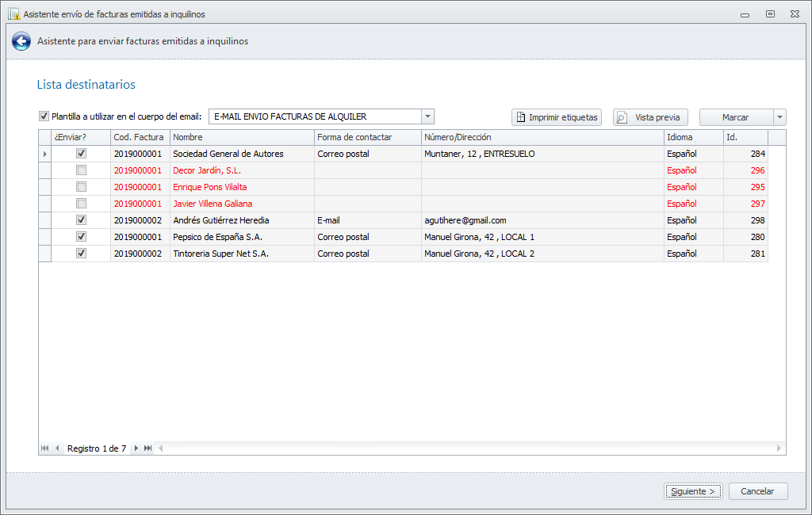Select the Enrique Pons Vilalta cell
This screenshot has width=812, height=515.
pyautogui.click(x=242, y=187)
